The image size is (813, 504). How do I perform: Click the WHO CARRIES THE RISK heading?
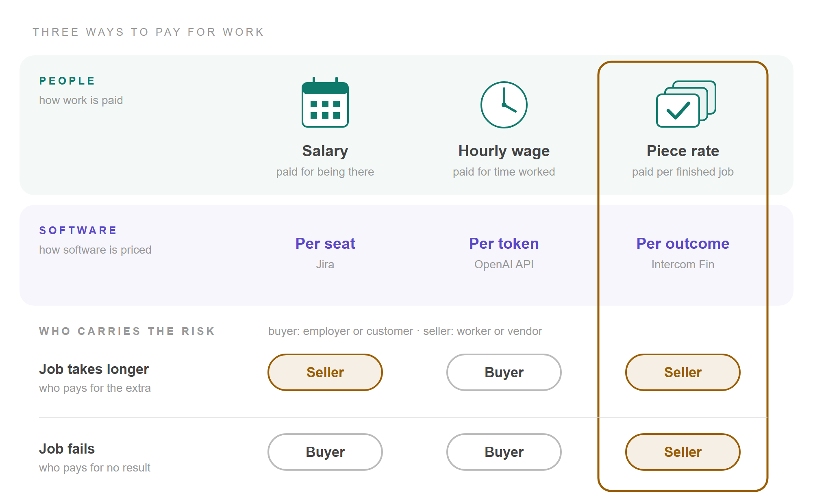tap(127, 331)
